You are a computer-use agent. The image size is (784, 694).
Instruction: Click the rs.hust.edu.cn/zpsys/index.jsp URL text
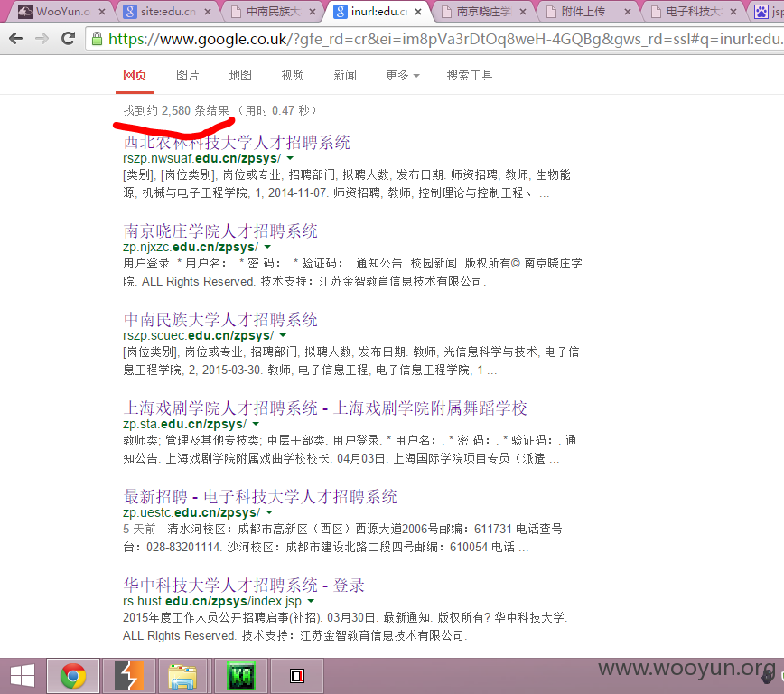click(x=212, y=602)
